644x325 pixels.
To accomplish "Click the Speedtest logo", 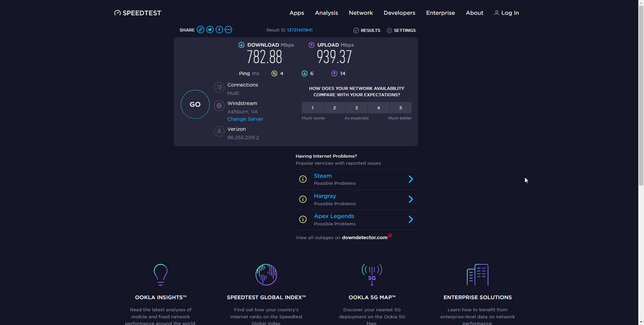I will coord(138,13).
